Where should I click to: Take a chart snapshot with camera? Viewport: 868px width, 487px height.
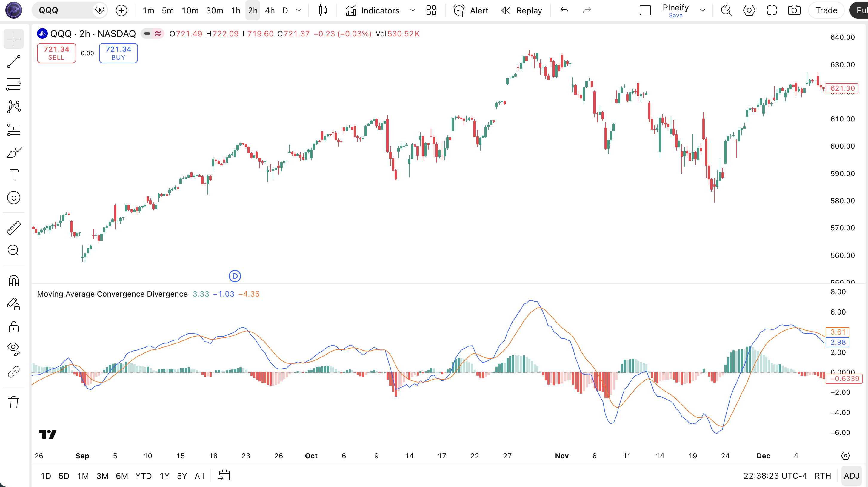pos(794,10)
